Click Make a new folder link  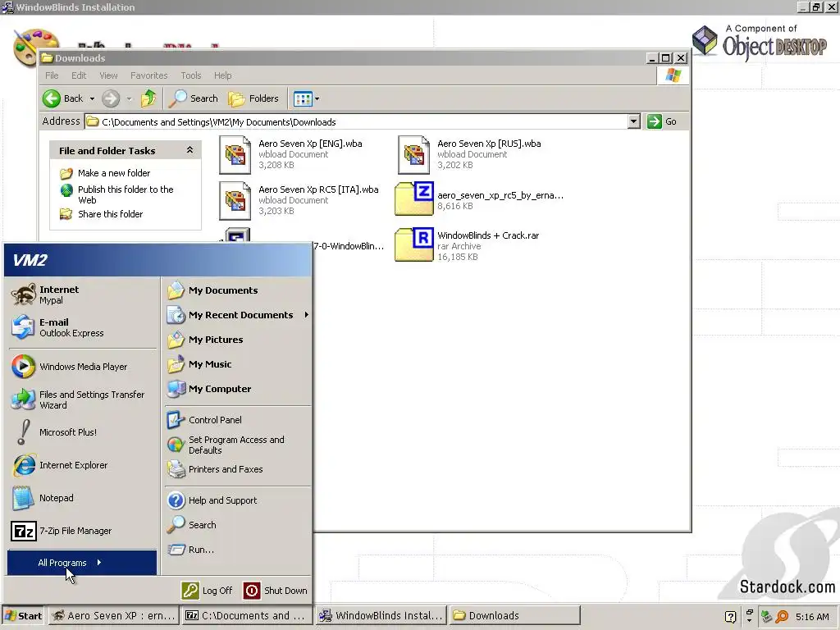[x=113, y=173]
